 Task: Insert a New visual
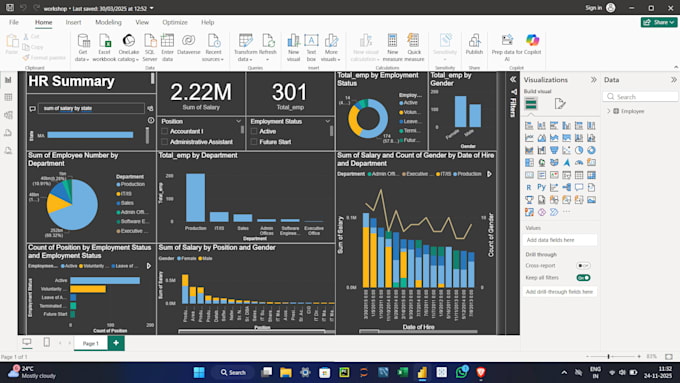click(x=294, y=47)
